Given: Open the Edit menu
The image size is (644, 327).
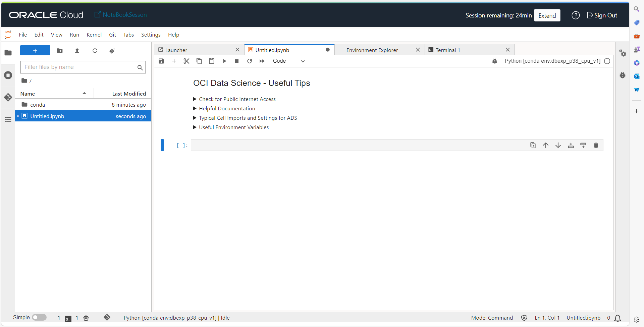Looking at the screenshot, I should click(39, 35).
